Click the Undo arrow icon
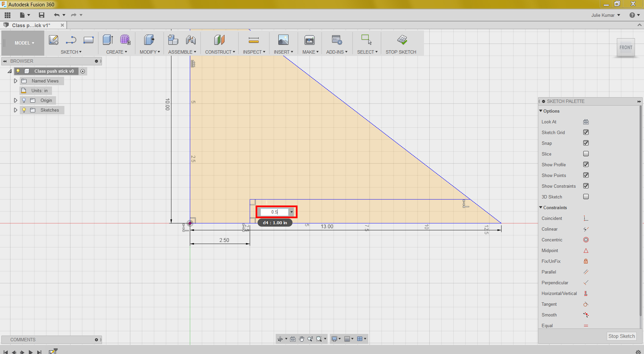This screenshot has width=644, height=354. [57, 15]
